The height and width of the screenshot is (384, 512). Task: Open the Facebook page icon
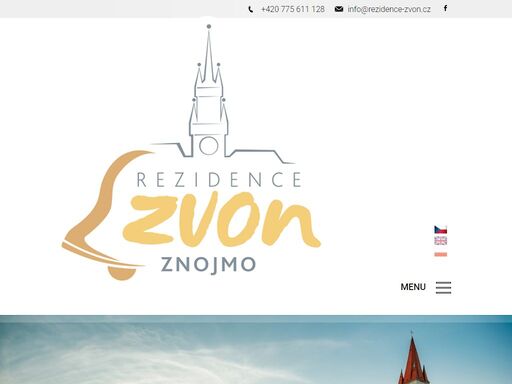pos(445,9)
